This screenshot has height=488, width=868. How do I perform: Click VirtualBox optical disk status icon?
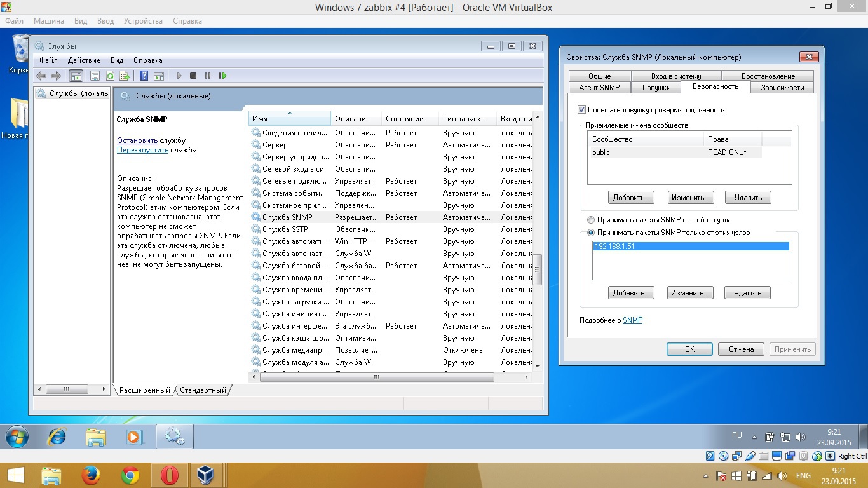click(x=724, y=456)
